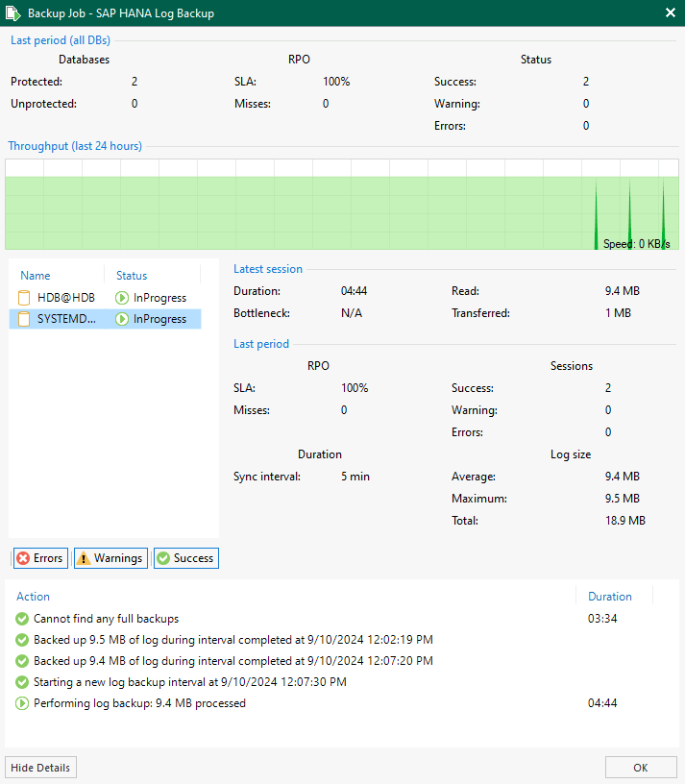Select 'Starting a new log backup interval' entry
Screen dimensions: 685x784
pos(190,682)
